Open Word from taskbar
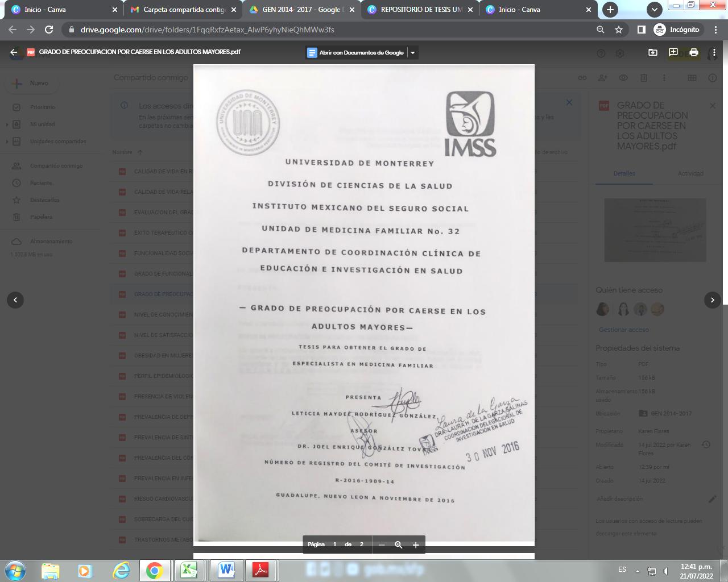The image size is (728, 582). click(x=226, y=570)
